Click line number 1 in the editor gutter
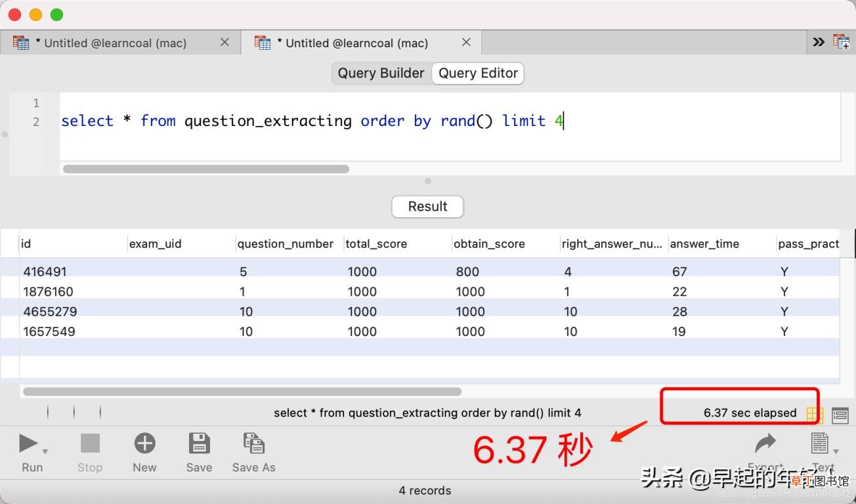Image resolution: width=856 pixels, height=504 pixels. tap(36, 103)
